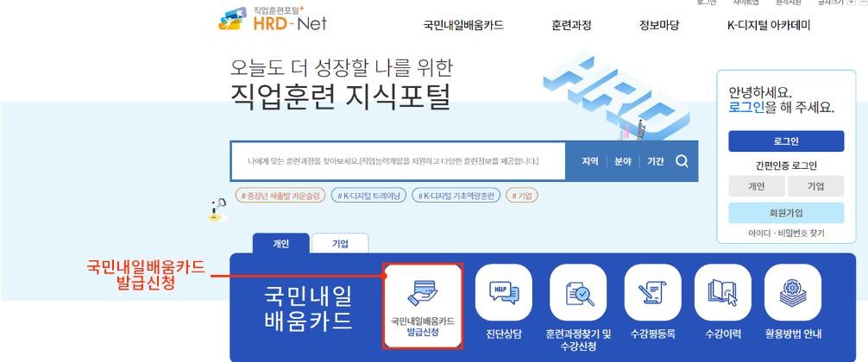Click blue 로그인 link in greeting text
This screenshot has height=362, width=868.
[x=746, y=107]
